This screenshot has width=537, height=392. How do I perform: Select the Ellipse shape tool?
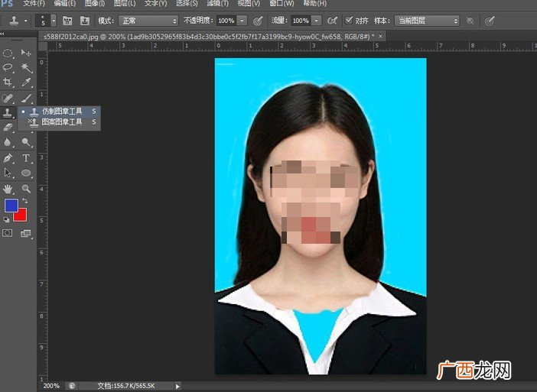(26, 173)
